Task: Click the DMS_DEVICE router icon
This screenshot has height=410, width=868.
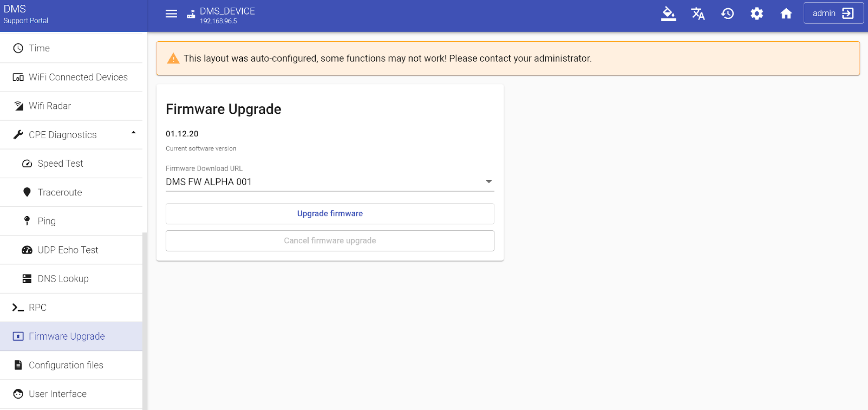Action: click(191, 14)
